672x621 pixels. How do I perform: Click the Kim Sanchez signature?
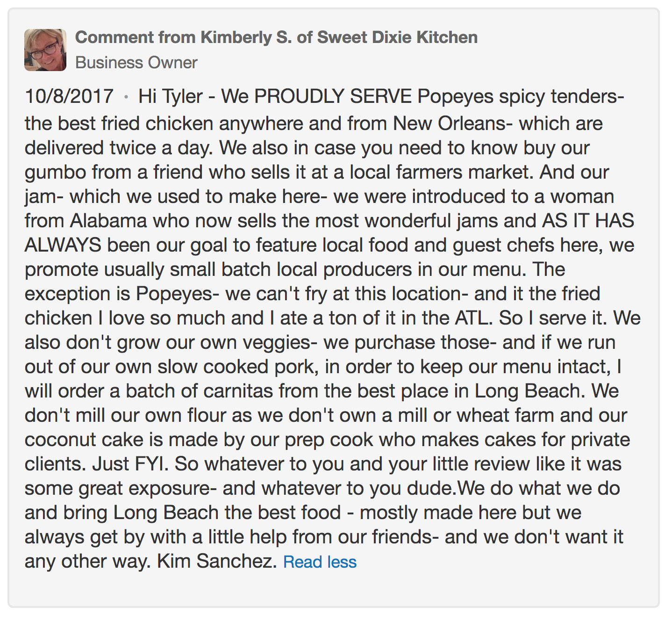(217, 561)
